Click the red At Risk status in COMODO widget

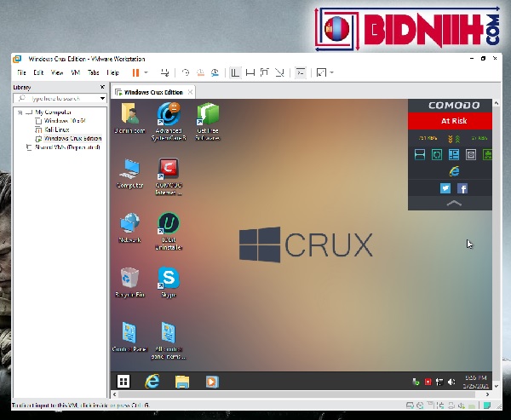click(x=450, y=121)
